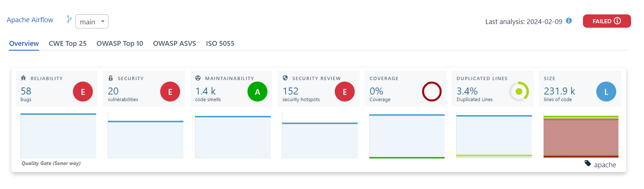Screen dimensions: 644x189
Task: Open the ISO 5055 tab
Action: coord(220,44)
